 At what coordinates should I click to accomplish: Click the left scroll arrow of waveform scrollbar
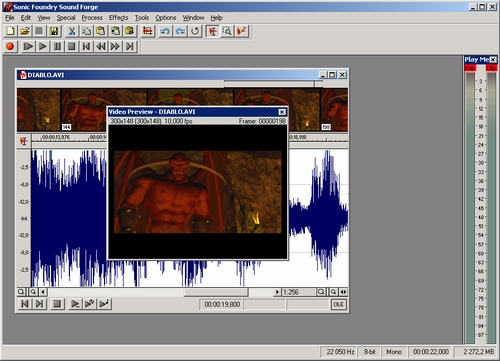tap(43, 292)
